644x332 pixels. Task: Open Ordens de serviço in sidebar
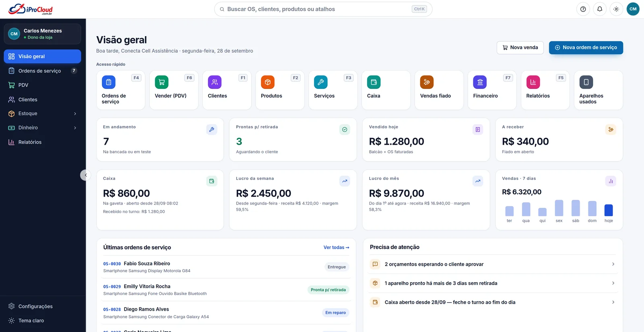click(43, 71)
